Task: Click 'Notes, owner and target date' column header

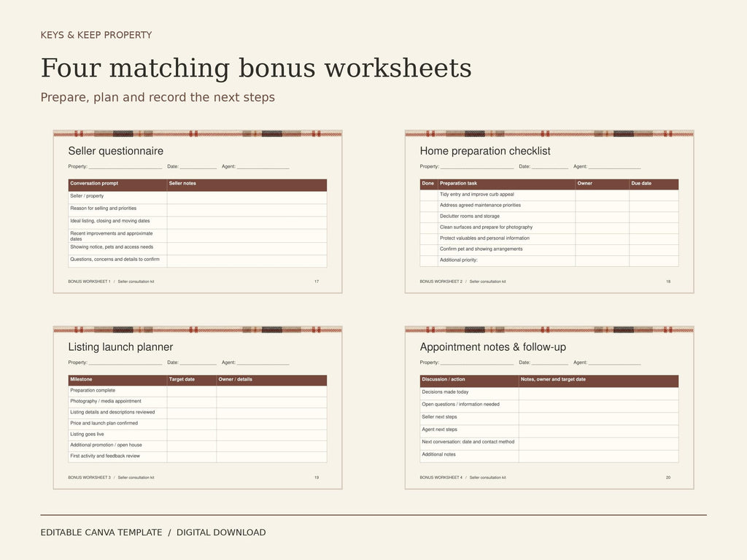Action: pos(598,380)
